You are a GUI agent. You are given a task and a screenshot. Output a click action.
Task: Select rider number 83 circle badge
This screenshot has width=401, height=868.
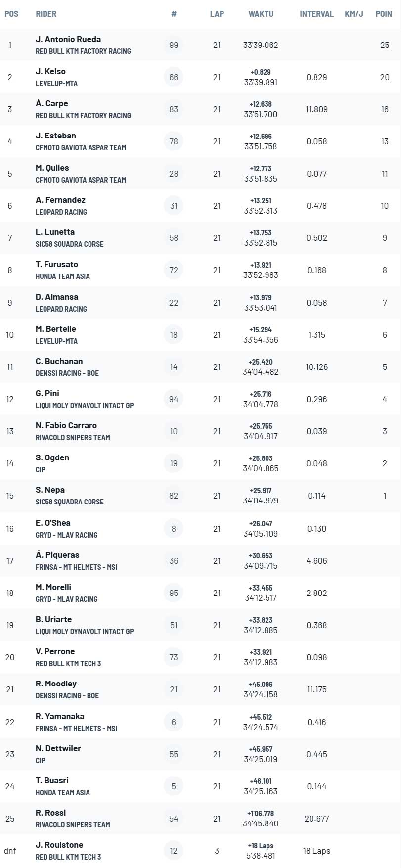[174, 109]
